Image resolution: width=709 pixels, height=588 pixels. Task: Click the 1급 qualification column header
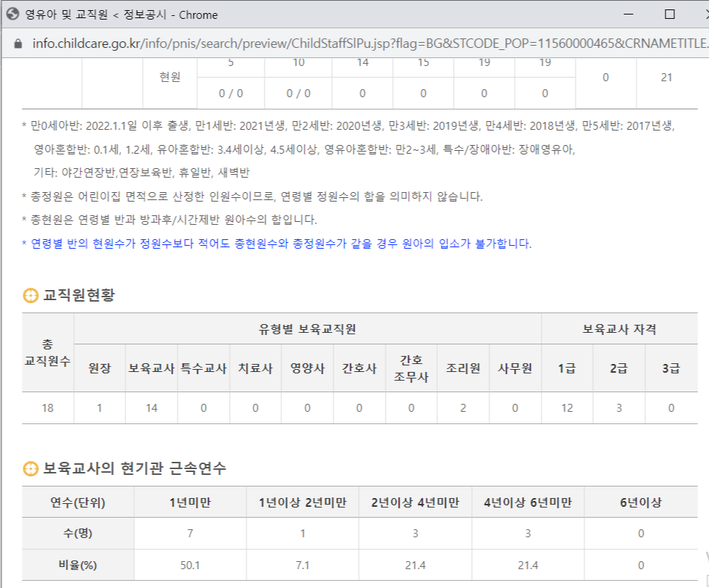point(568,368)
